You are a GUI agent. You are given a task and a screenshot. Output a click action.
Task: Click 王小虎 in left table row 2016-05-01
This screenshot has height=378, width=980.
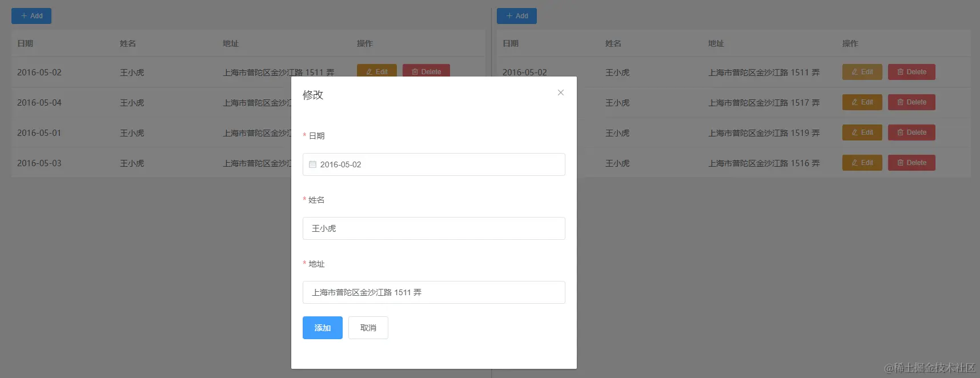pyautogui.click(x=132, y=133)
